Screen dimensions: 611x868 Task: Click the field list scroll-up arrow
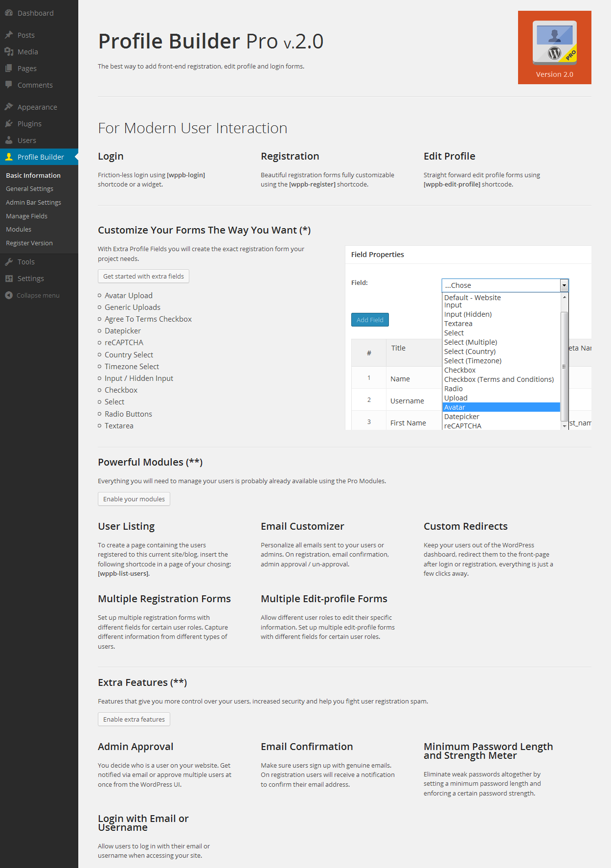point(564,297)
